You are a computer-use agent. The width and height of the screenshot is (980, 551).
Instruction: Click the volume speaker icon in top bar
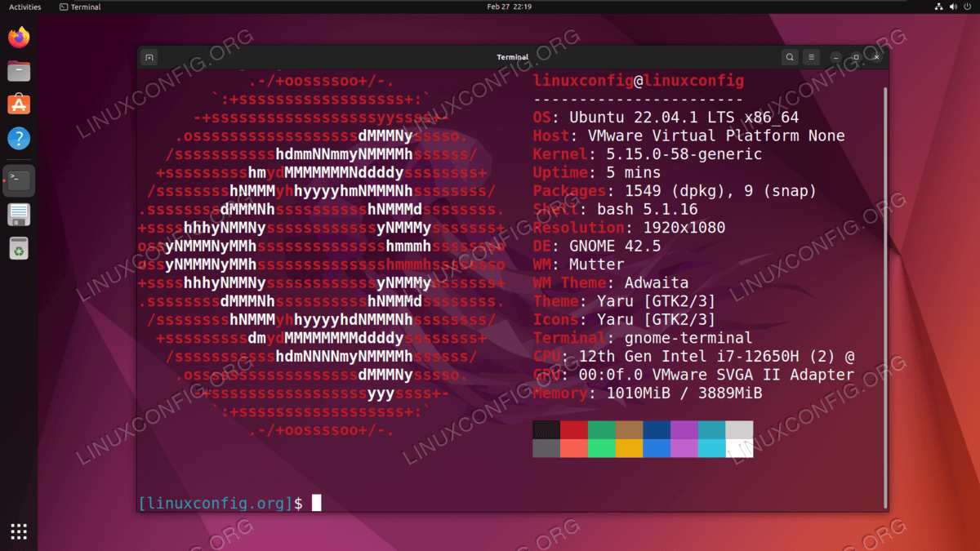click(952, 7)
